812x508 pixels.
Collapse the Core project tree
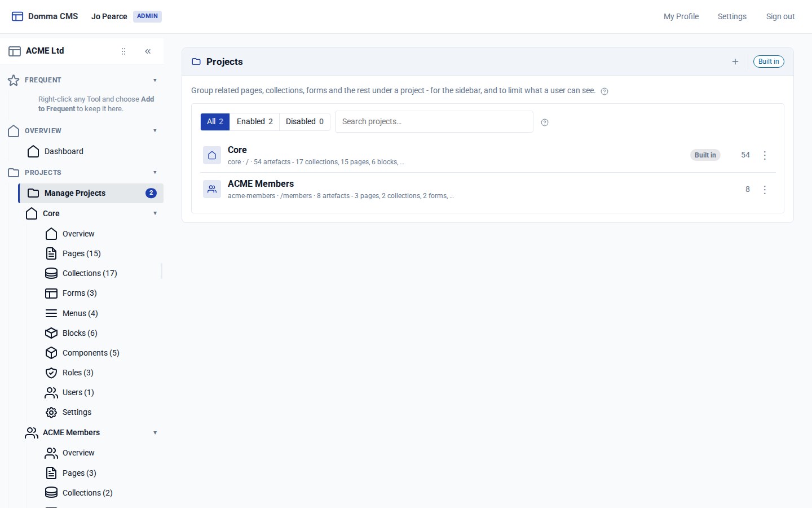pyautogui.click(x=155, y=213)
